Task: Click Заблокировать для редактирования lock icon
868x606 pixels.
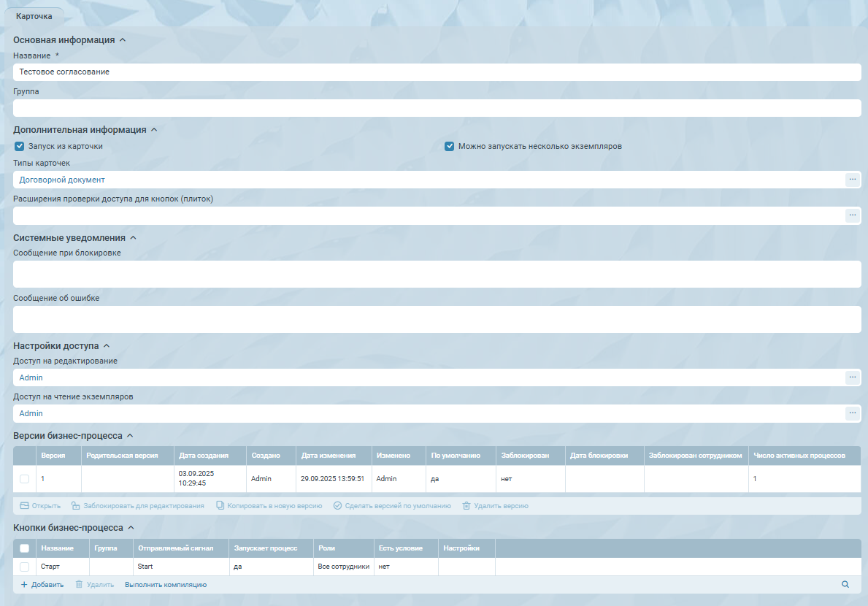Action: [75, 506]
